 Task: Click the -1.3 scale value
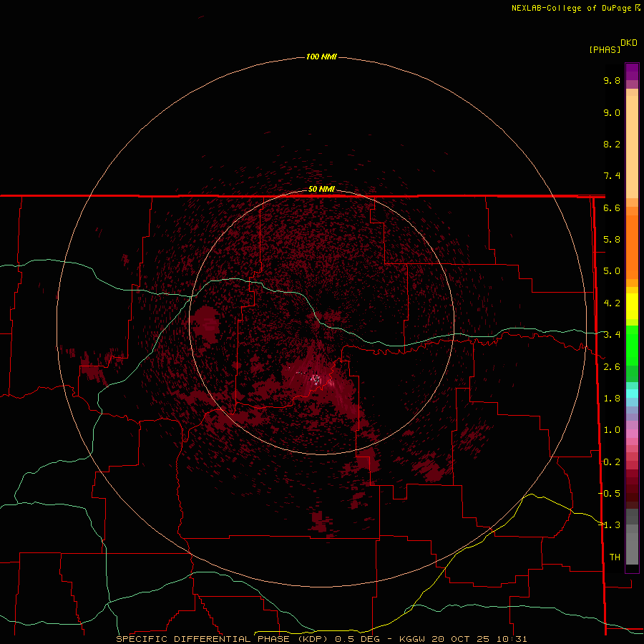pos(609,525)
